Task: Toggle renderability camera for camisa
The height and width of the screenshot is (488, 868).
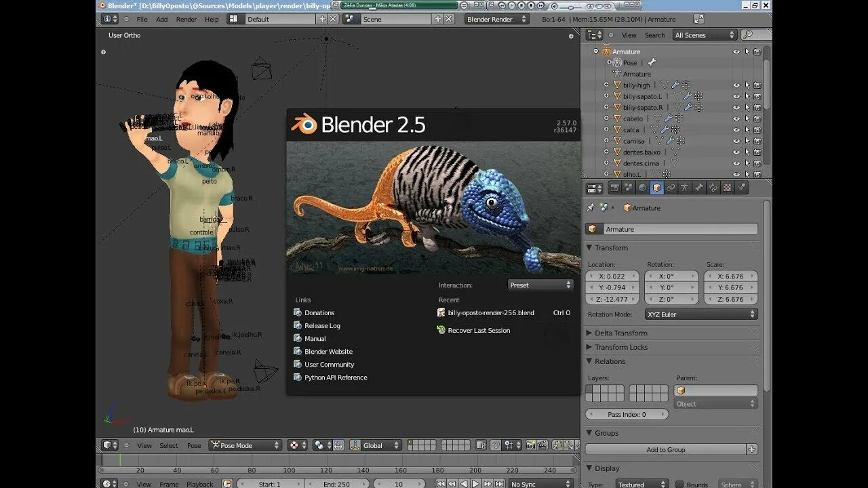Action: click(x=757, y=141)
